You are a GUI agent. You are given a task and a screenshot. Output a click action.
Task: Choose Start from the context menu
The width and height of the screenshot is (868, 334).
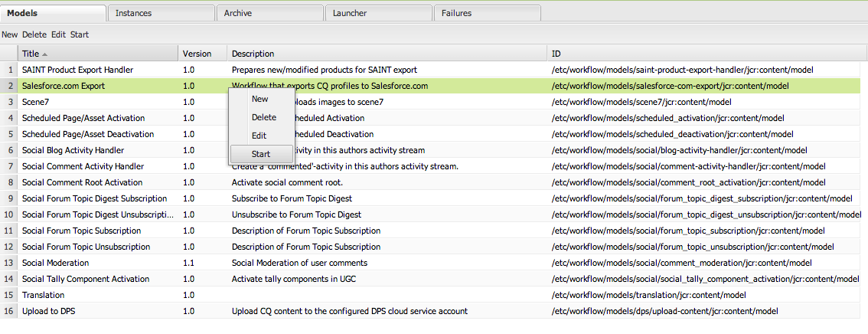click(260, 154)
